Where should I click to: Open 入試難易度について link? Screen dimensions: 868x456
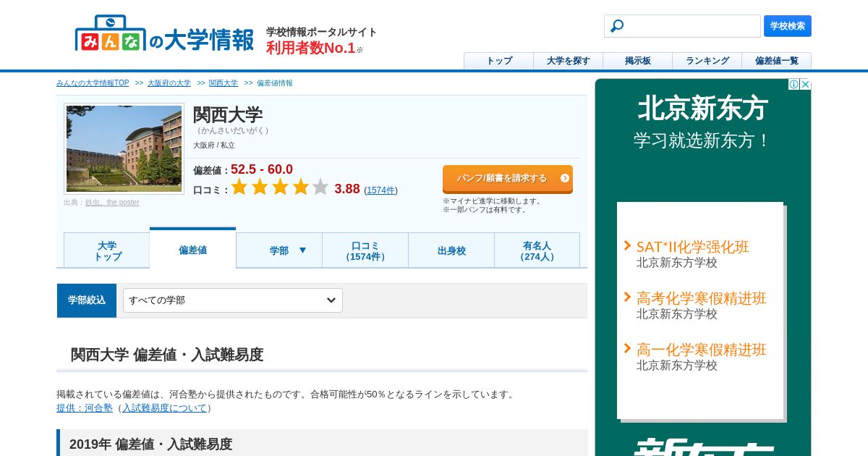click(x=164, y=408)
